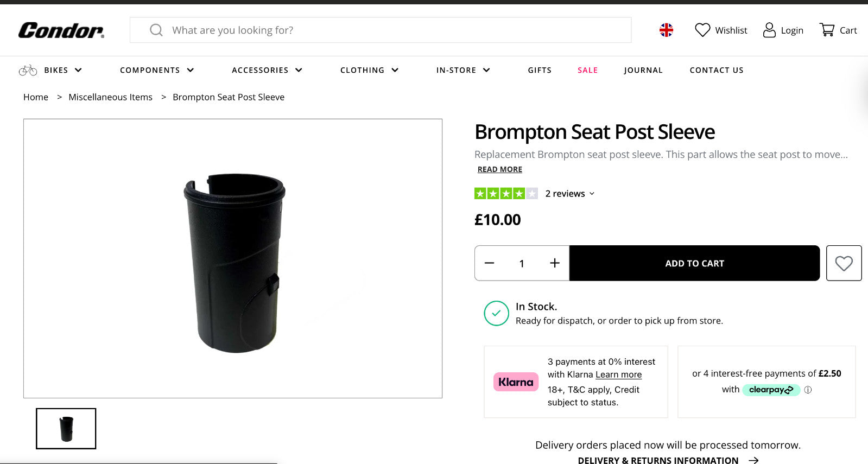Click Read More under product description
This screenshot has width=868, height=464.
click(499, 169)
